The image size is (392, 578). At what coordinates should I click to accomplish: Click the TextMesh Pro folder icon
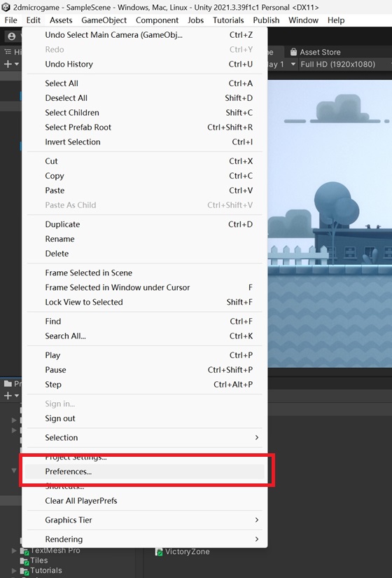24,551
